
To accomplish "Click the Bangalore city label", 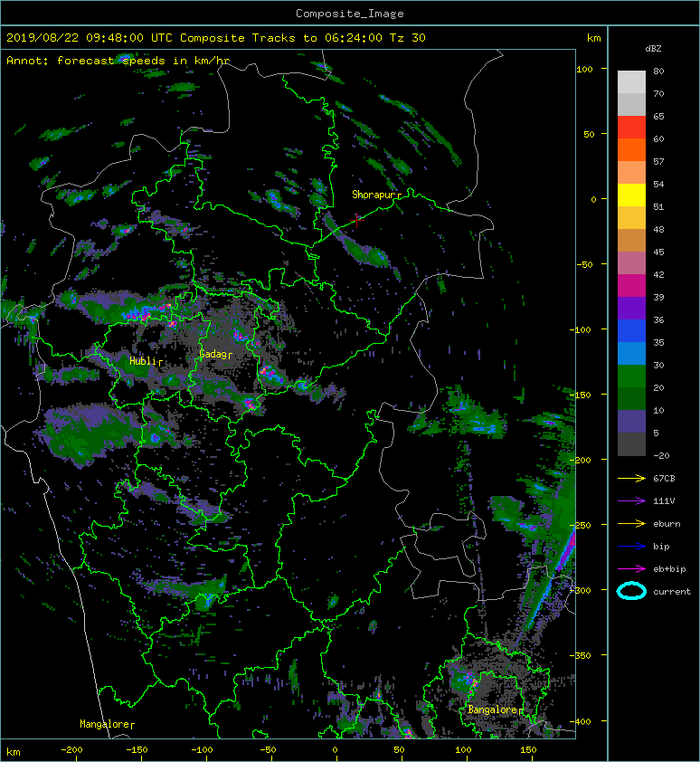I will (496, 710).
